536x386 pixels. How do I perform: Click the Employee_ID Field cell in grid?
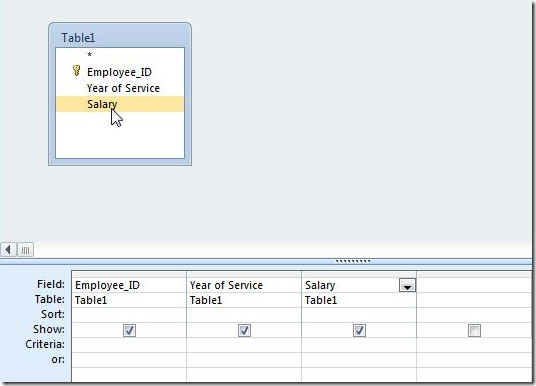(x=129, y=285)
